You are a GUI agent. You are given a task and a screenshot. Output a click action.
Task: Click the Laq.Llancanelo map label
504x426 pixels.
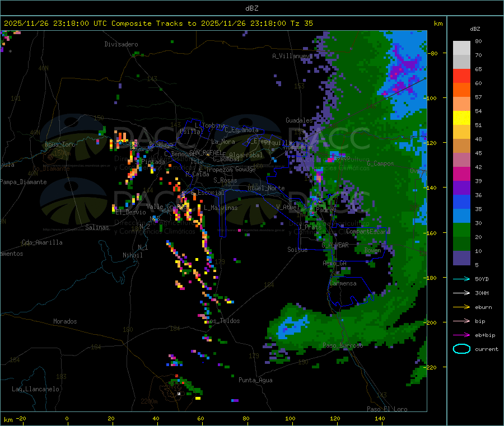tap(36, 390)
